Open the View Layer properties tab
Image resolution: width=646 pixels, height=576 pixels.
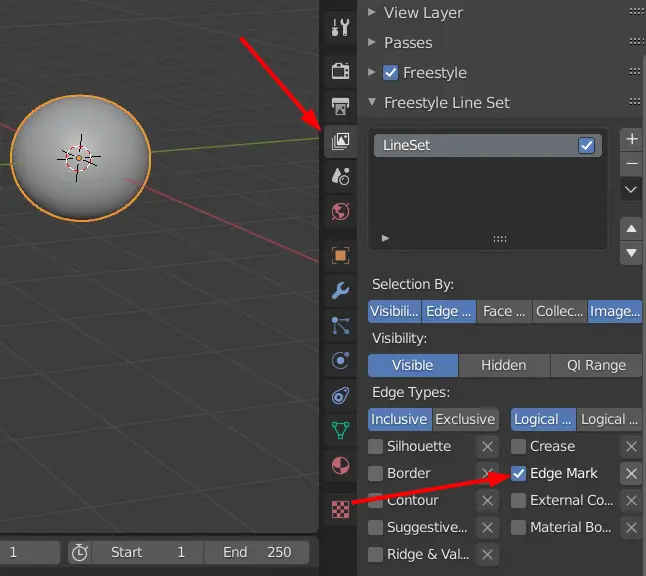(340, 141)
